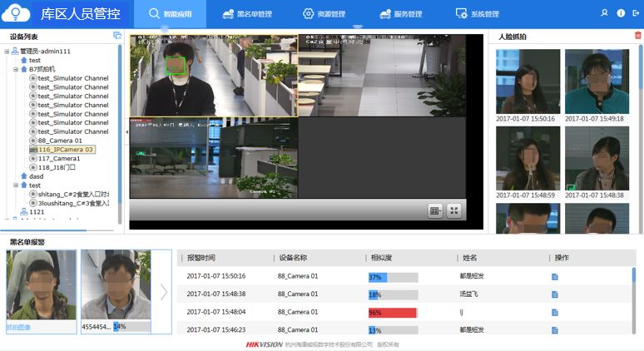
Task: Open the info icon in top bar
Action: 621,13
